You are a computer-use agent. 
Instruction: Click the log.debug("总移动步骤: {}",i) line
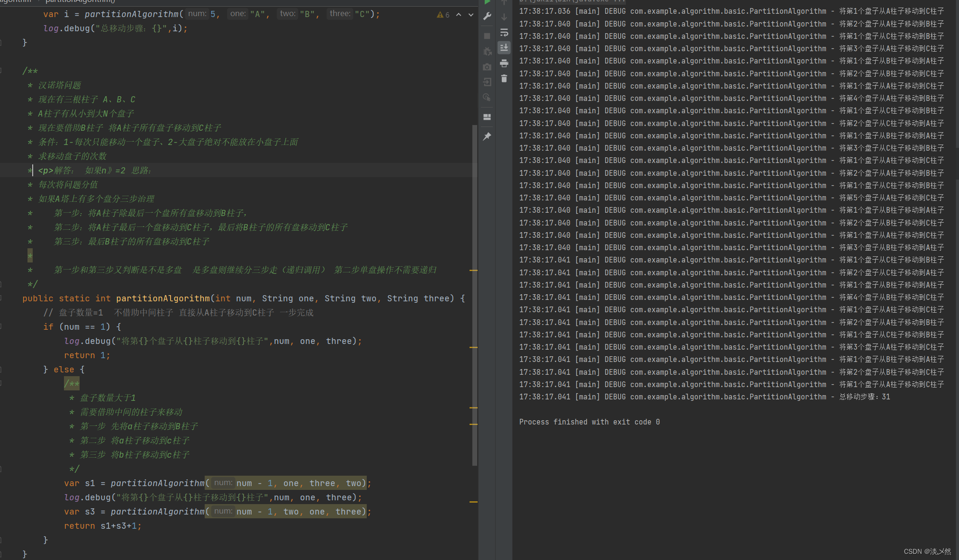(116, 28)
